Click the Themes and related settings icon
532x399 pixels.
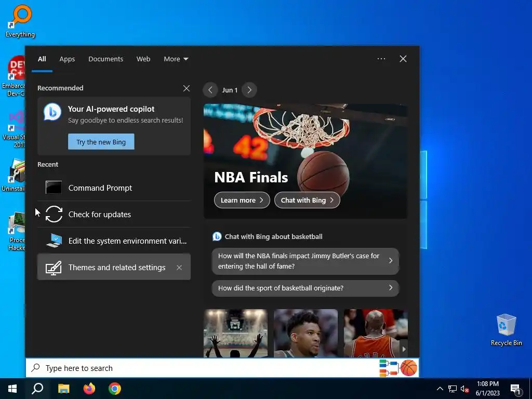pos(54,268)
